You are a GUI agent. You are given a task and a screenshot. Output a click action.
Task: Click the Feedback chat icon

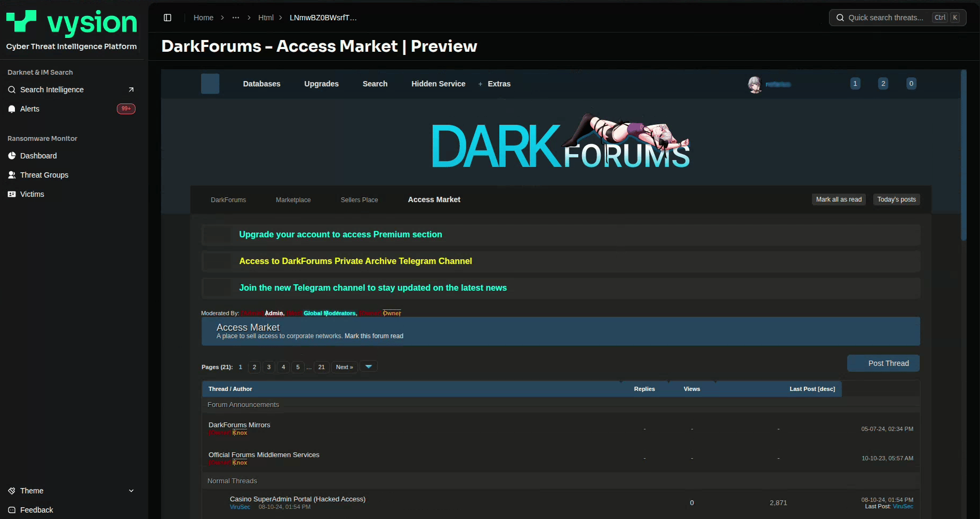12,510
